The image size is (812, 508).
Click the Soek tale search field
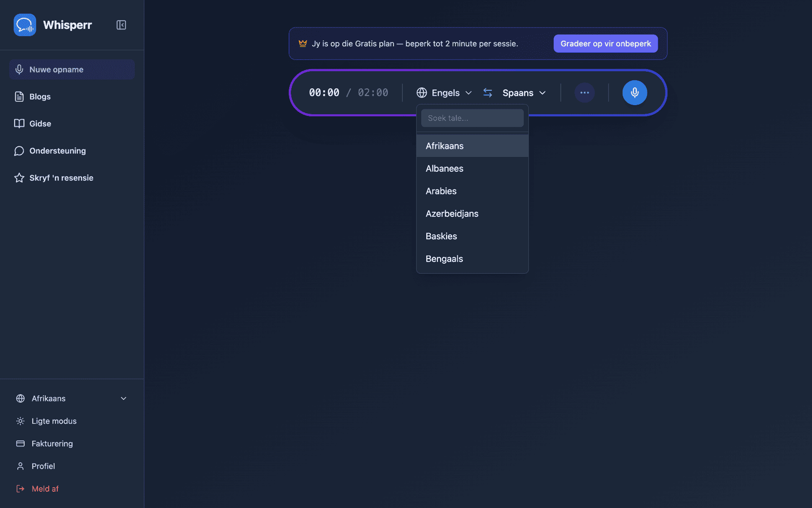tap(472, 118)
